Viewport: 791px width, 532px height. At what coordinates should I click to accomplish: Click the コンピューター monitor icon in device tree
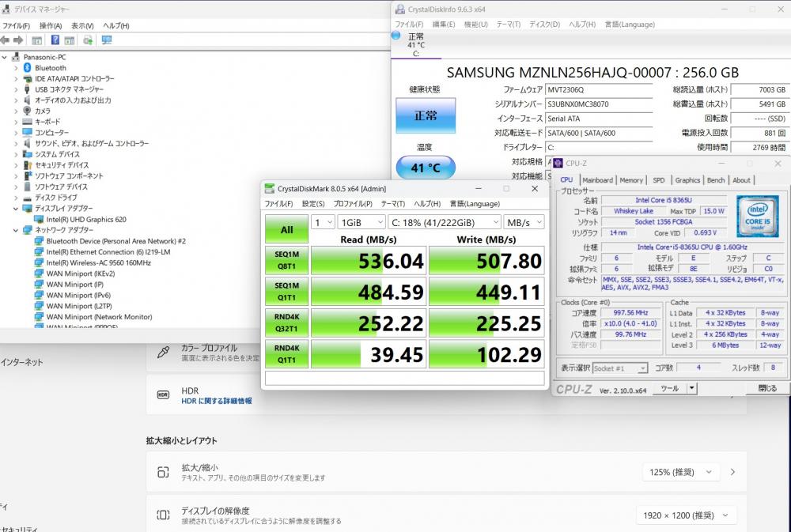(x=27, y=133)
